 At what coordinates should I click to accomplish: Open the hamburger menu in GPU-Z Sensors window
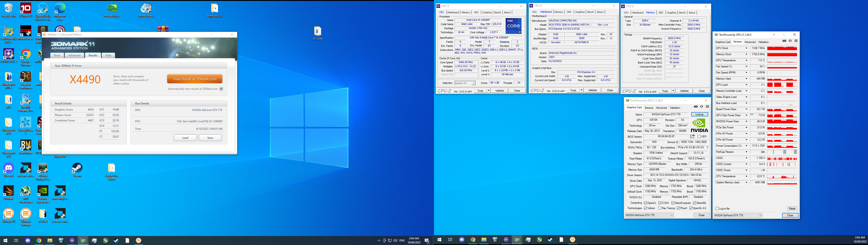(796, 41)
